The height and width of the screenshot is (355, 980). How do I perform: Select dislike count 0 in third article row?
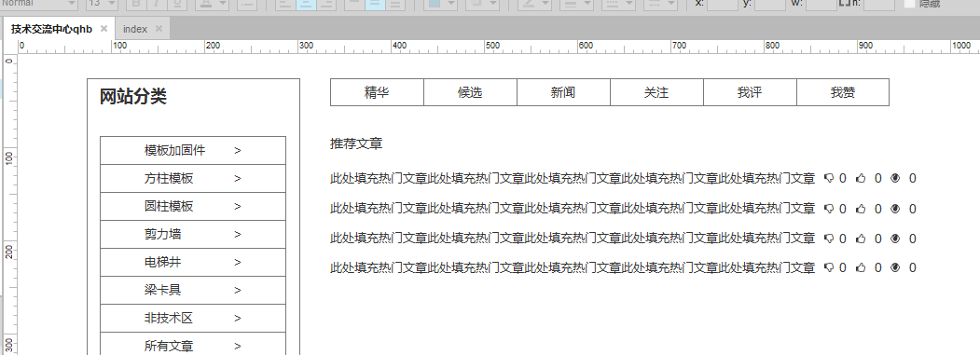pos(843,239)
